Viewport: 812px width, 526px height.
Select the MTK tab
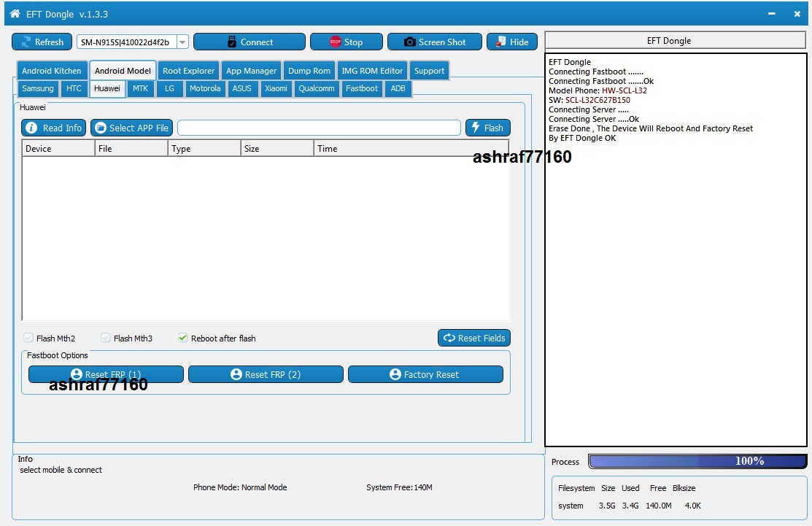click(140, 88)
